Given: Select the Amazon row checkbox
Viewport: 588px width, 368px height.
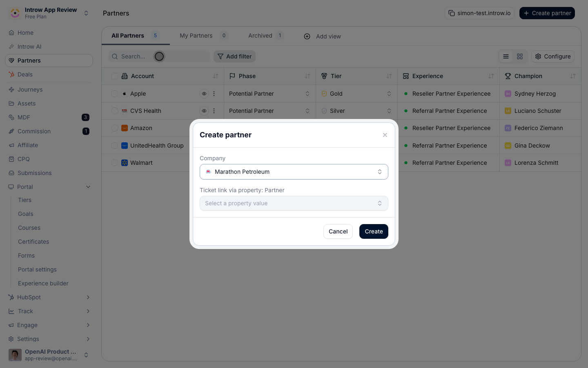Looking at the screenshot, I should tap(115, 128).
